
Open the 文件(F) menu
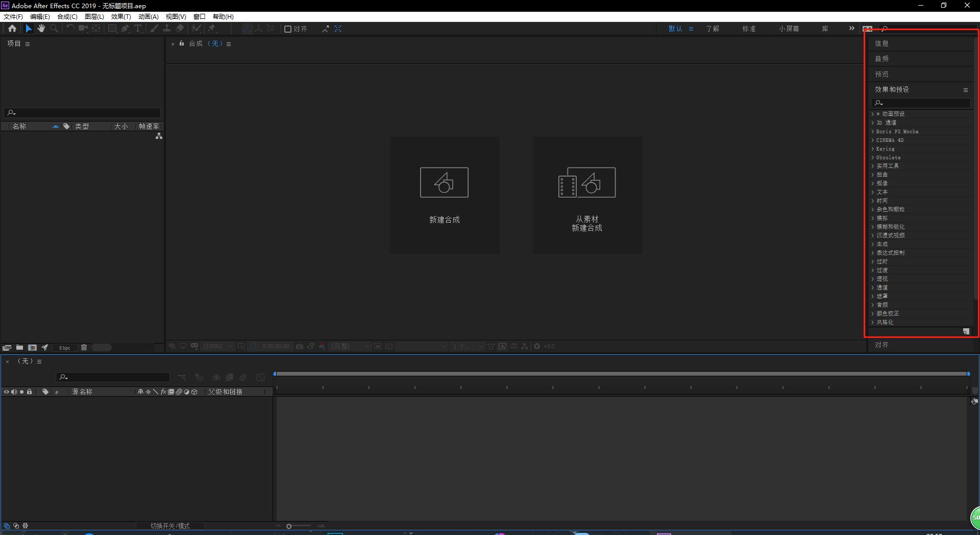[13, 16]
